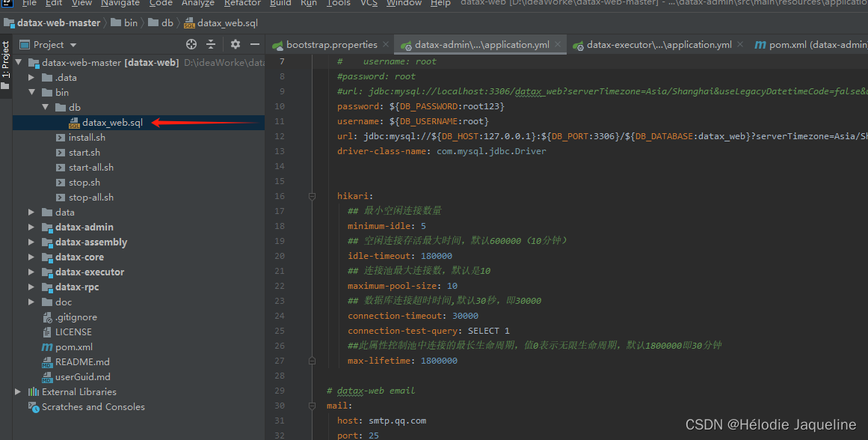
Task: Open the Refactor menu
Action: 242,3
